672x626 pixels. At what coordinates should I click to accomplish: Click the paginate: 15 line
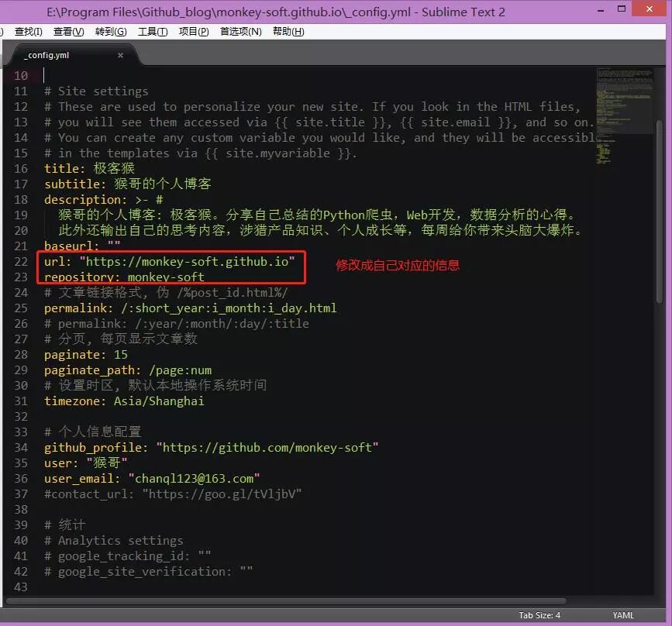[x=86, y=355]
